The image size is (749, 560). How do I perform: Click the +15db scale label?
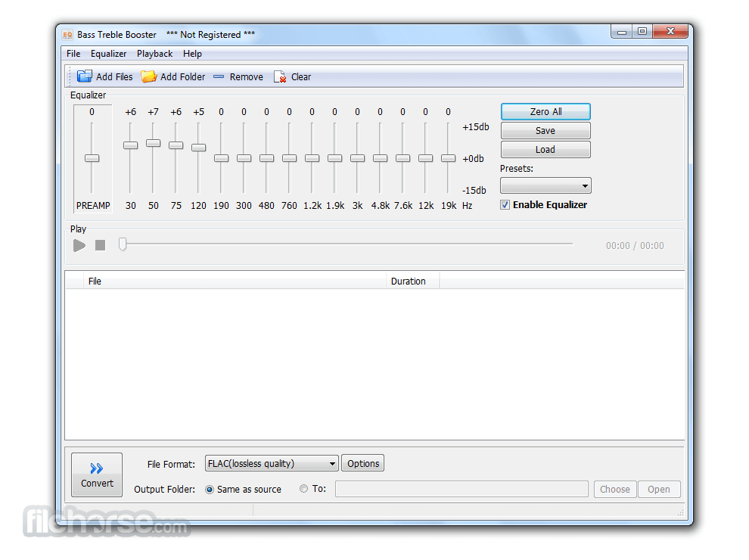pyautogui.click(x=476, y=127)
